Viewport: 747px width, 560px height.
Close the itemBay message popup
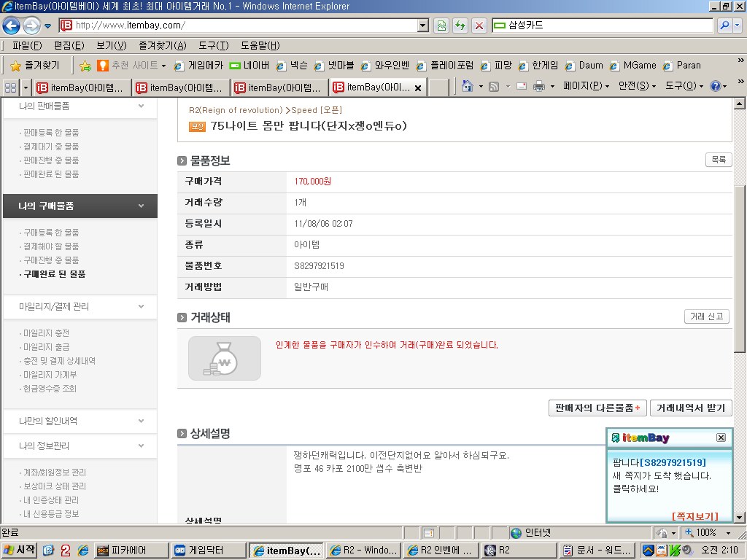721,437
